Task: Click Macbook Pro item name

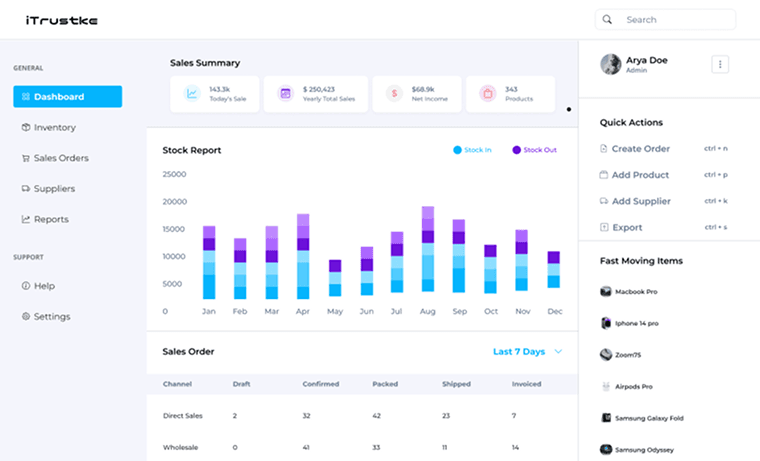Action: pyautogui.click(x=636, y=291)
